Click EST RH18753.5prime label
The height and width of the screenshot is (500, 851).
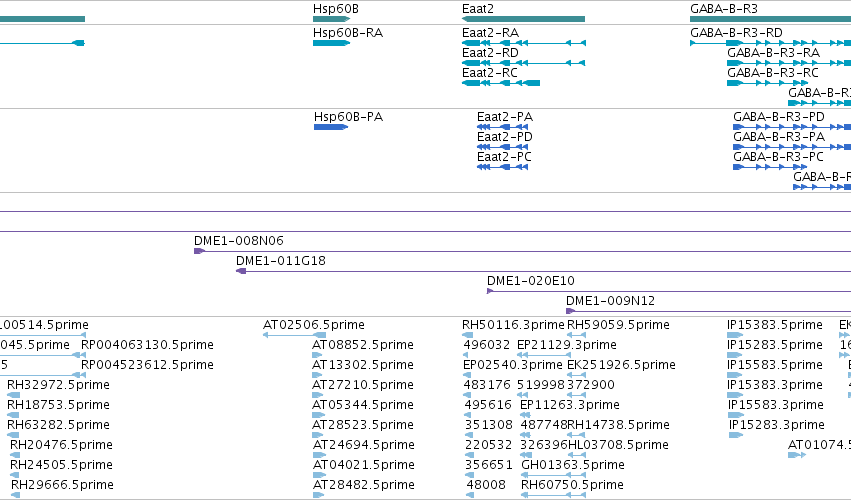click(58, 405)
